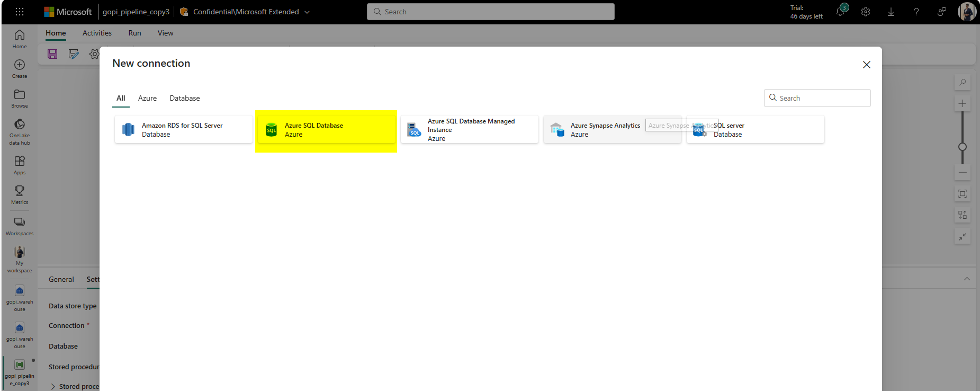Click the Search field in New connection
Screen dimensions: 980x391
tap(817, 98)
